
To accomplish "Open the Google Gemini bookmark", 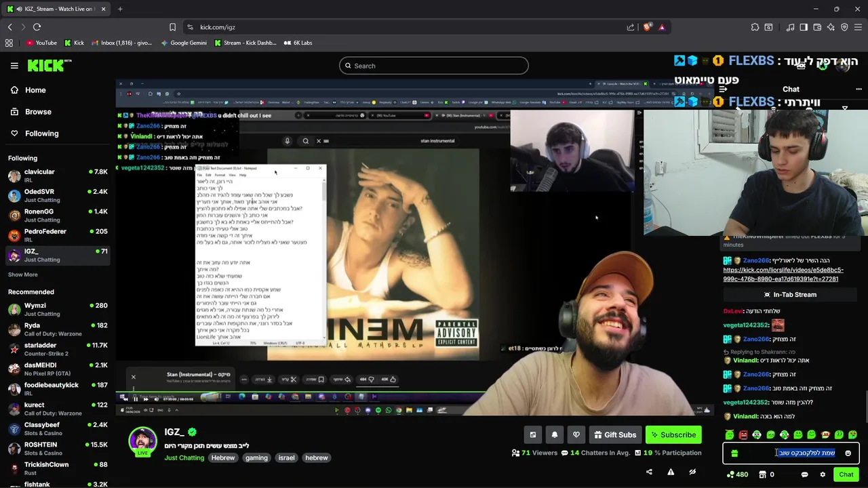I will click(x=184, y=43).
